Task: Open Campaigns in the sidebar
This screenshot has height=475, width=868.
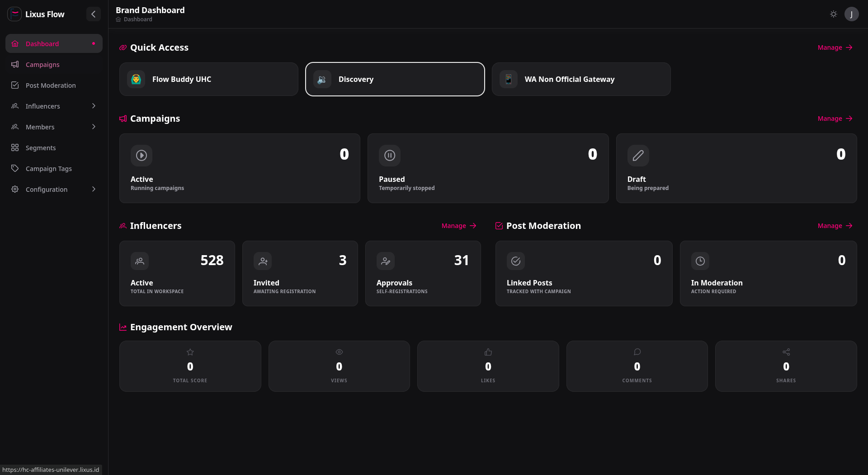Action: point(54,64)
